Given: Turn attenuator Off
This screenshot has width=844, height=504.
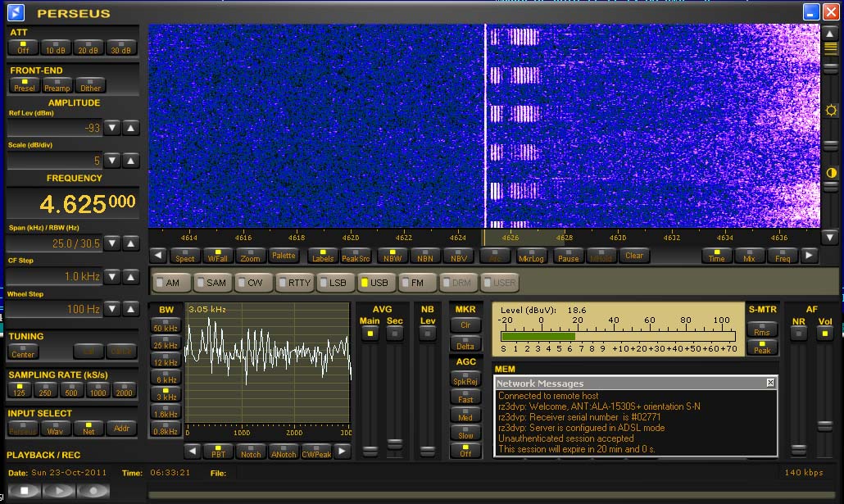Looking at the screenshot, I should (23, 48).
